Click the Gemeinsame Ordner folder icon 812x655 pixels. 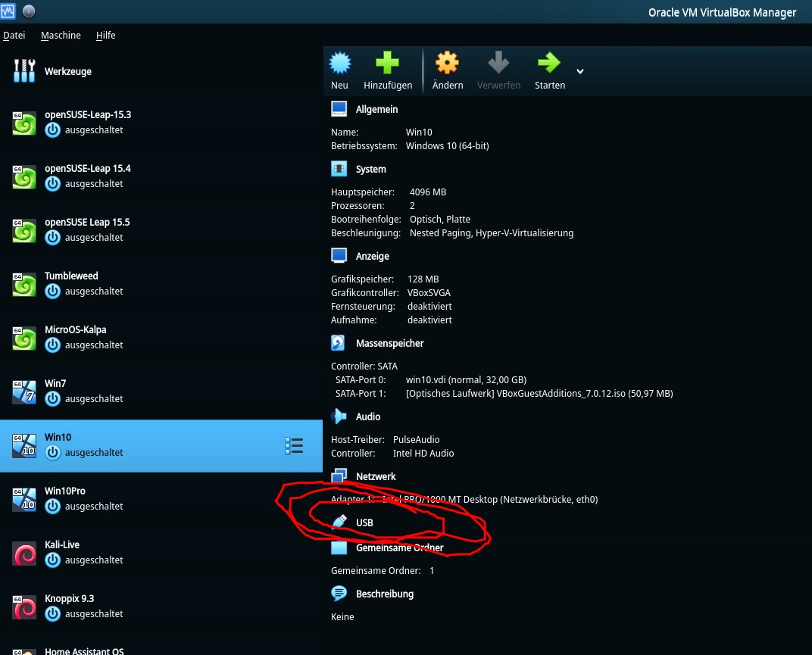339,547
